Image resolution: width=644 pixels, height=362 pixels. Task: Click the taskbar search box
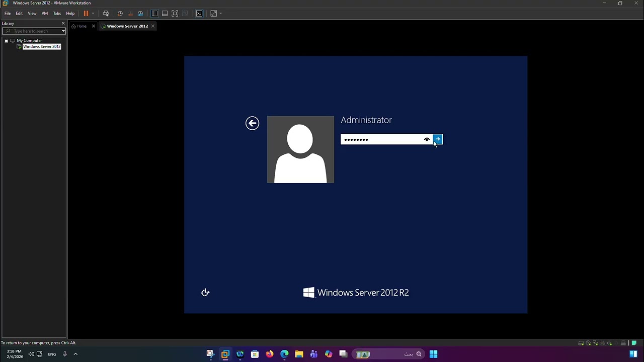point(389,354)
